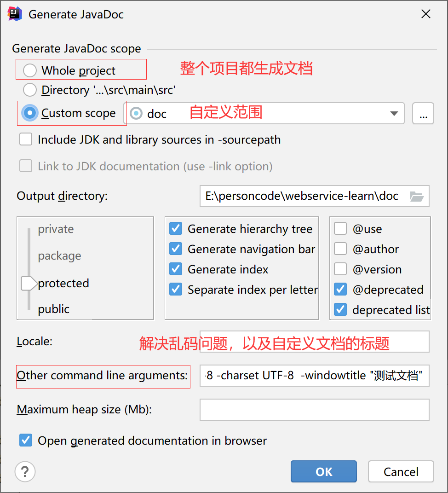This screenshot has height=493, width=448.
Task: Set visibility slider to private level
Action: point(56,229)
